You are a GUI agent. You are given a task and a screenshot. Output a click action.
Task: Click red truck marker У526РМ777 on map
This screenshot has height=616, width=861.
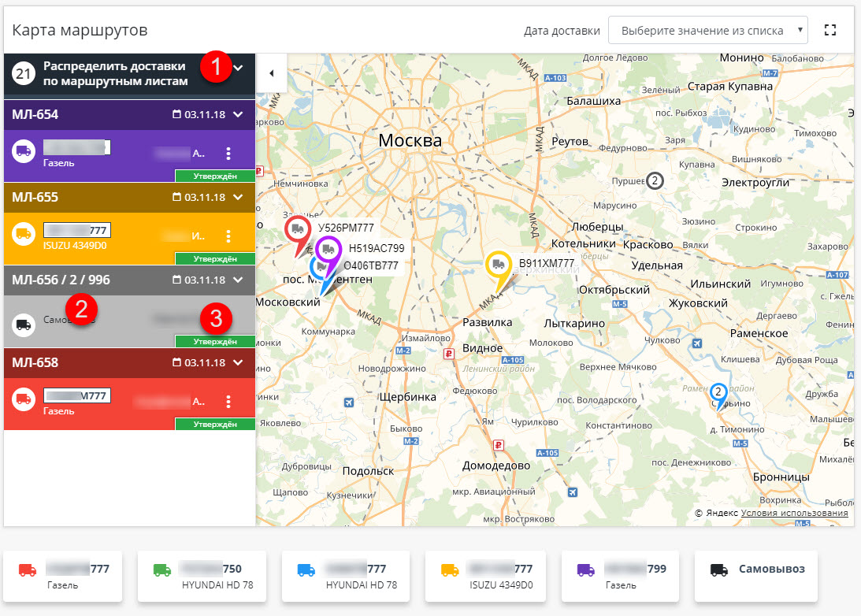point(297,230)
